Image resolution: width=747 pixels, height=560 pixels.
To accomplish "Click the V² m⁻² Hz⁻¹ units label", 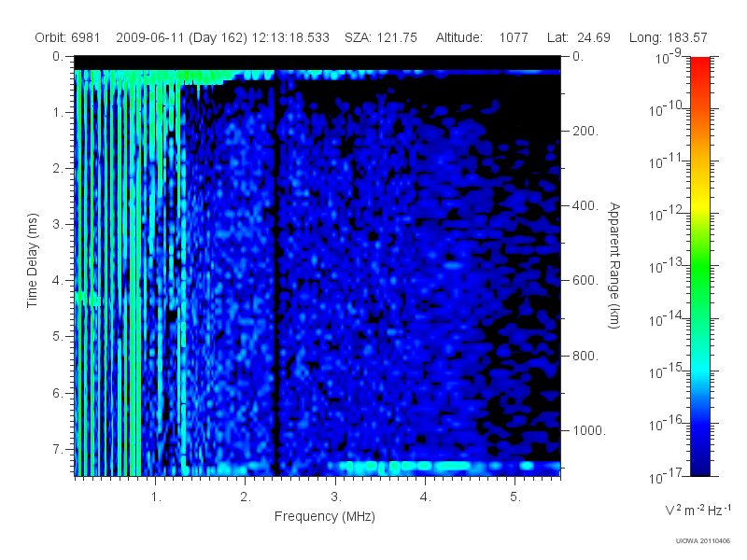I will click(698, 510).
